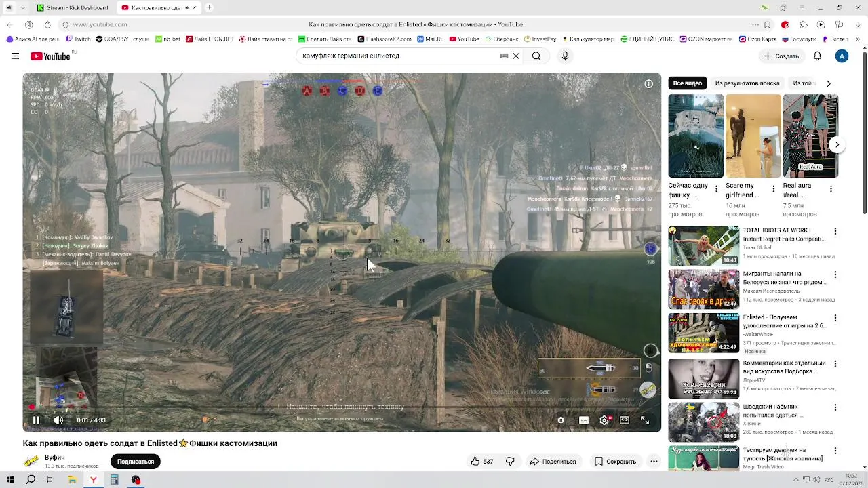Open the YouTube hamburger guide menu
868x488 pixels.
pyautogui.click(x=15, y=56)
